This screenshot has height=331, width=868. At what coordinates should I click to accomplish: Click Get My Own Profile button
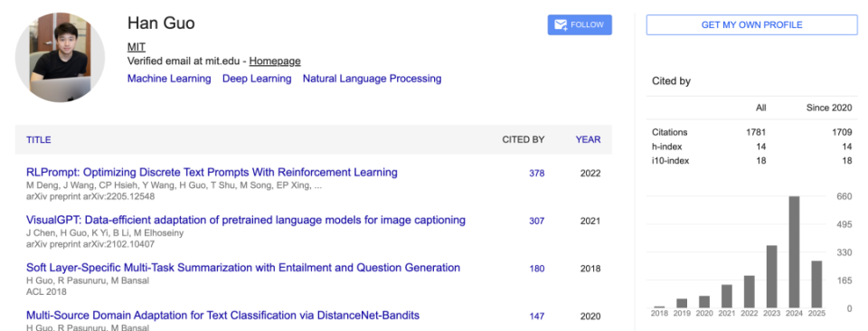pos(751,25)
